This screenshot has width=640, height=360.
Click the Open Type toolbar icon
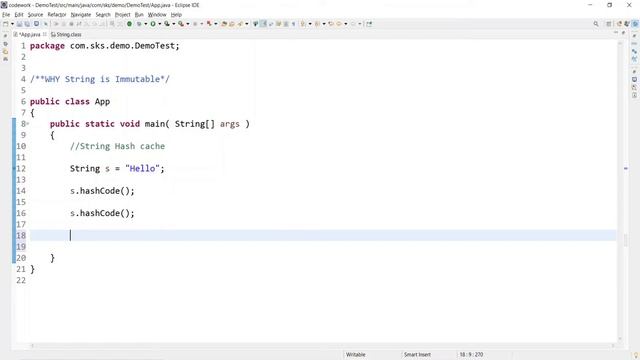point(224,24)
